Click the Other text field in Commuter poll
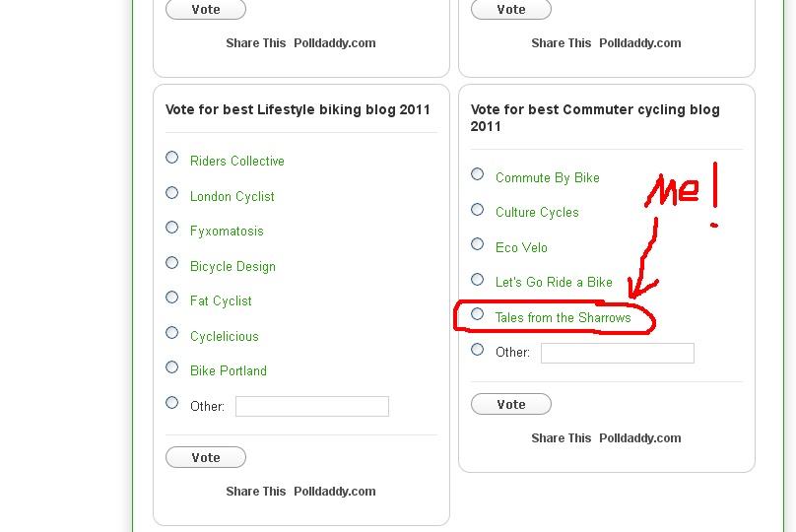 [618, 353]
